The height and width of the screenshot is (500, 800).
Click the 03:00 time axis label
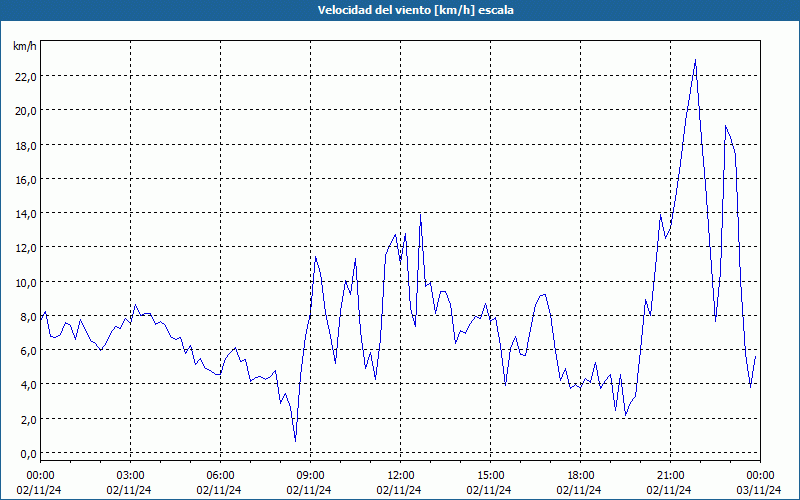click(x=130, y=476)
